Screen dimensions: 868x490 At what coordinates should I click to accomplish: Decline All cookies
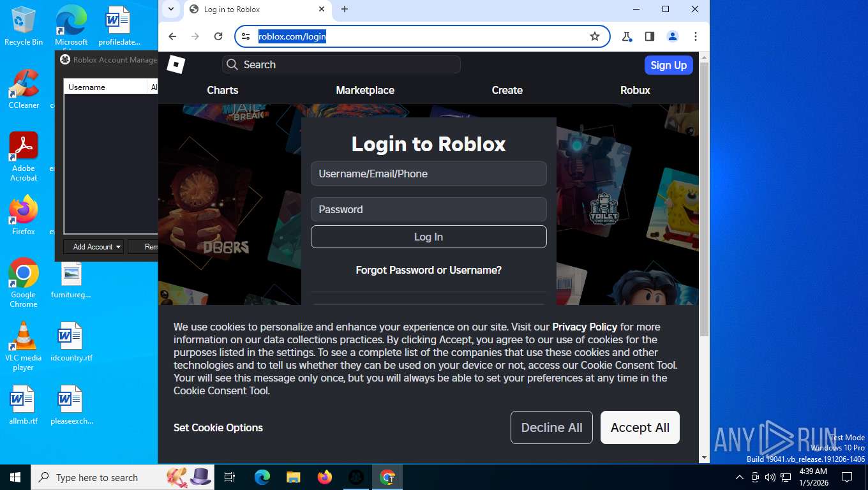click(x=551, y=427)
